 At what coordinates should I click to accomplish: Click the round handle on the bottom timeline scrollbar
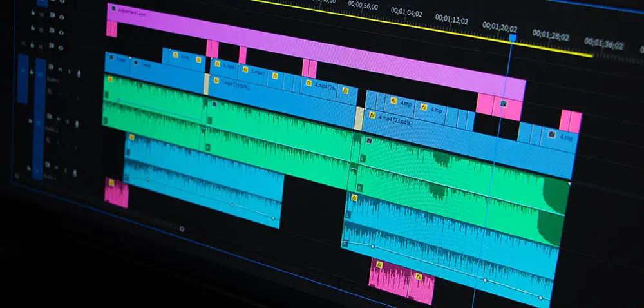pyautogui.click(x=182, y=229)
